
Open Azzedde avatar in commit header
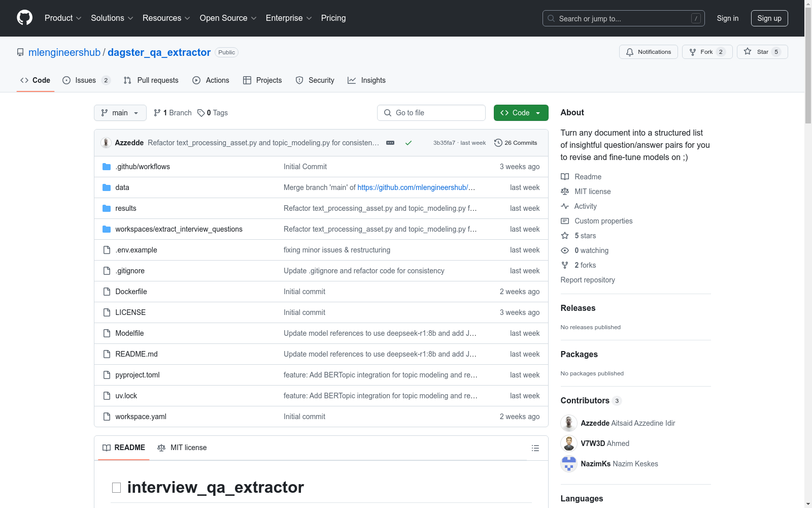click(x=106, y=143)
